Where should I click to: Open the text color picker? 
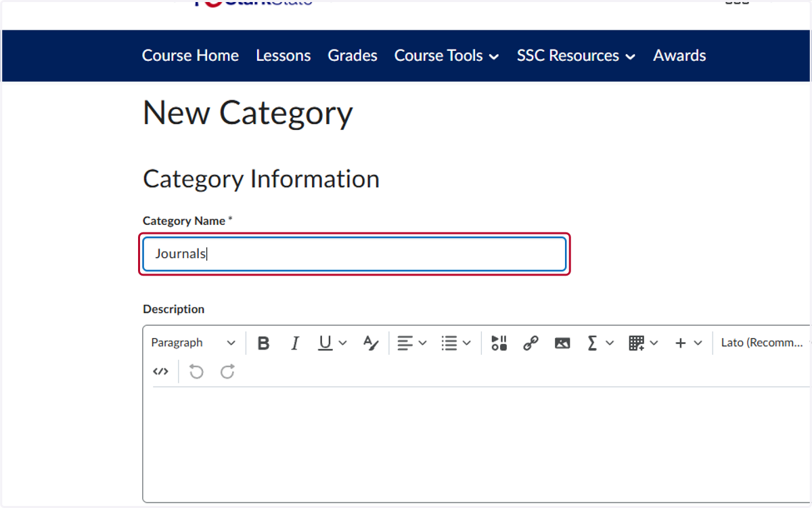pos(371,343)
